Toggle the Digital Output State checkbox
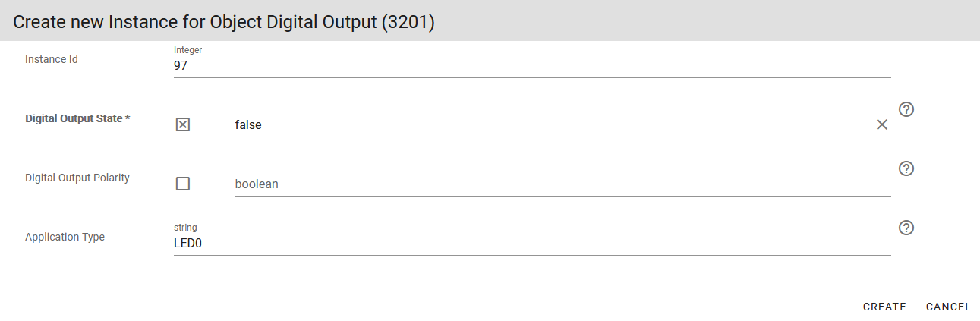Image resolution: width=980 pixels, height=321 pixels. pos(183,124)
